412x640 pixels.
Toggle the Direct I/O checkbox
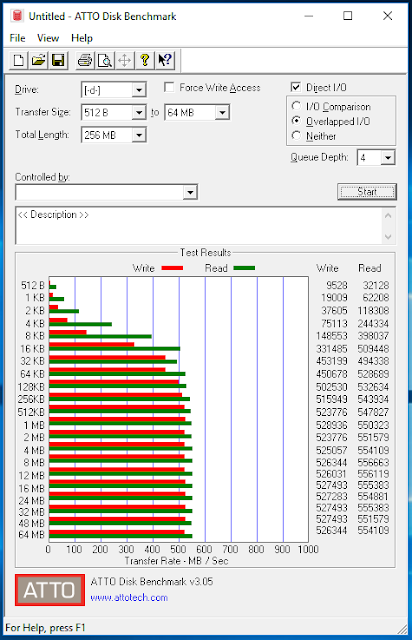tap(296, 87)
